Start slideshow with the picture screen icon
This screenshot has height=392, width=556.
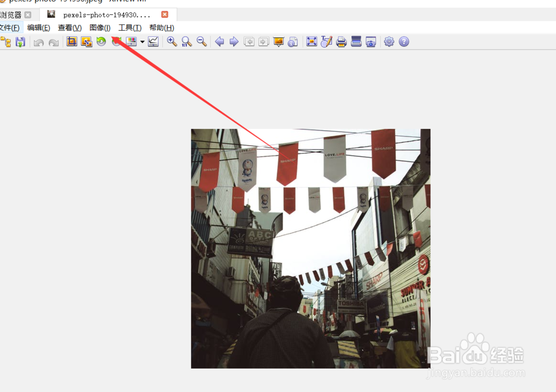[279, 42]
